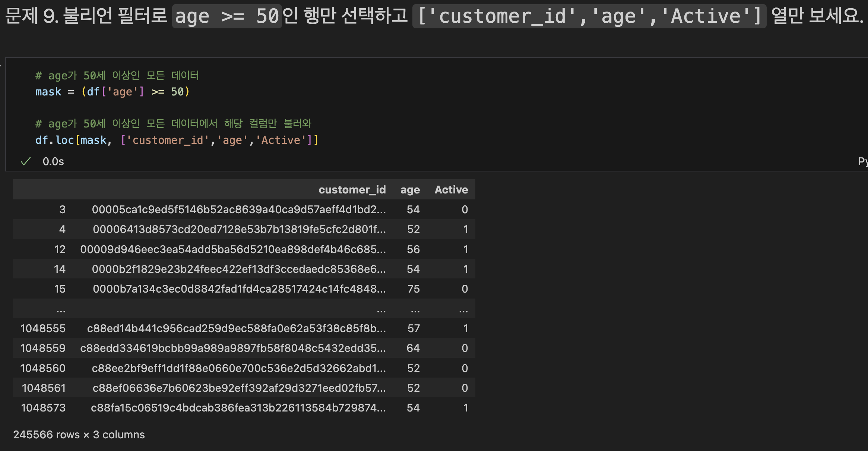Click age value 75 in row 15

point(413,289)
